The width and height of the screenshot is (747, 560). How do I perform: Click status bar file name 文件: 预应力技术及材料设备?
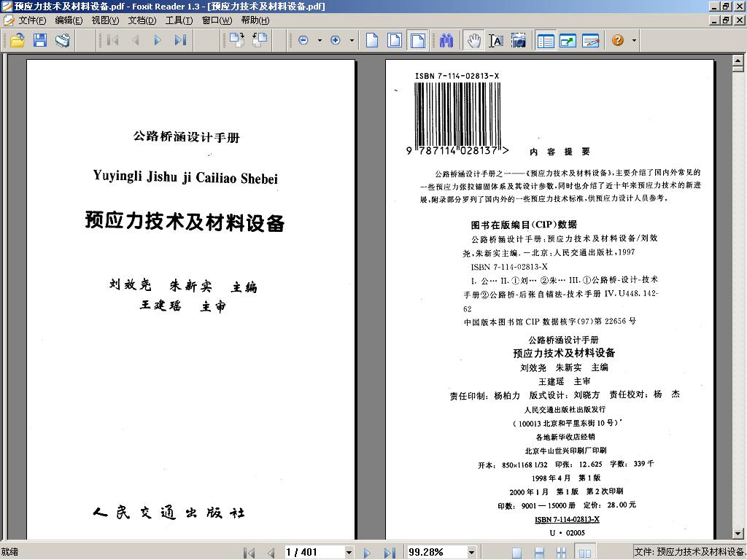click(689, 553)
